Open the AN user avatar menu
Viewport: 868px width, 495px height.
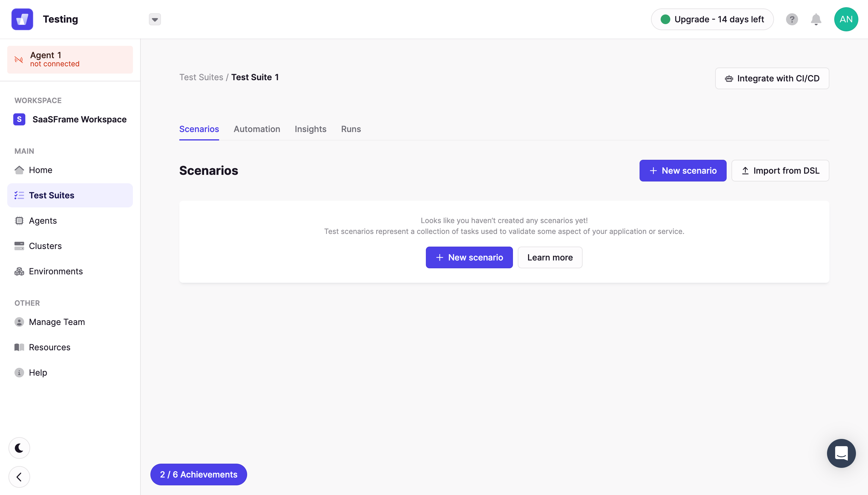[x=846, y=19]
